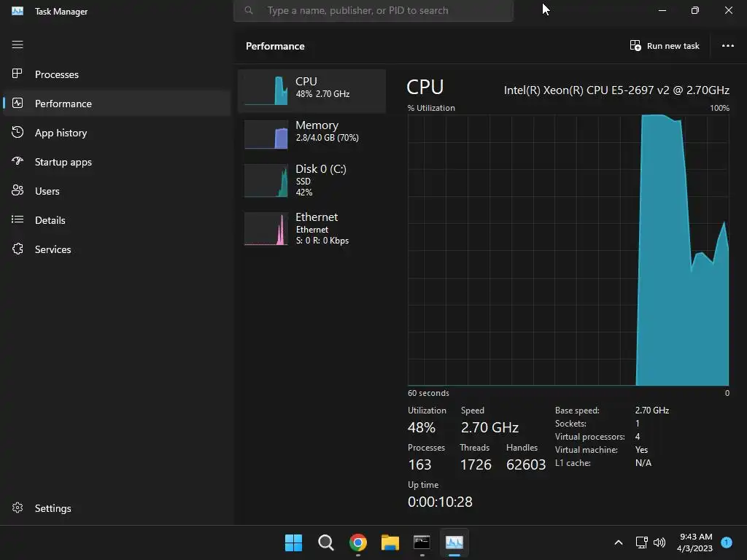This screenshot has width=747, height=560.
Task: Click the 48% utilization value
Action: [422, 427]
